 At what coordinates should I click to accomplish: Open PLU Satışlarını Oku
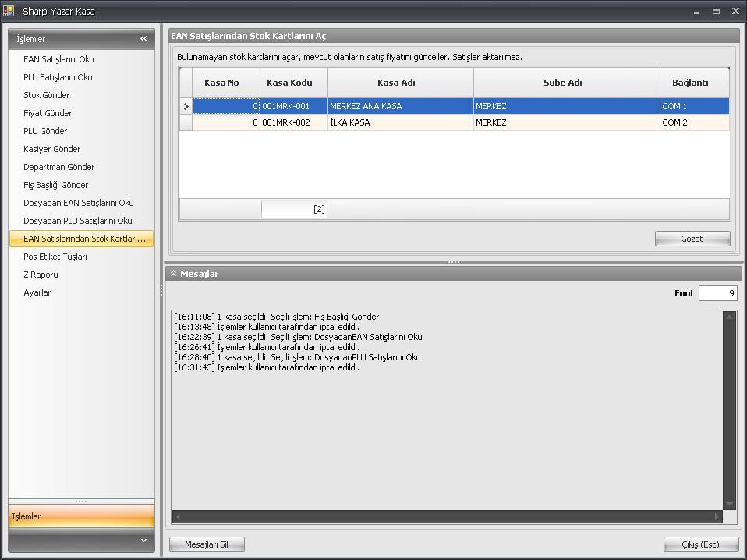point(58,77)
